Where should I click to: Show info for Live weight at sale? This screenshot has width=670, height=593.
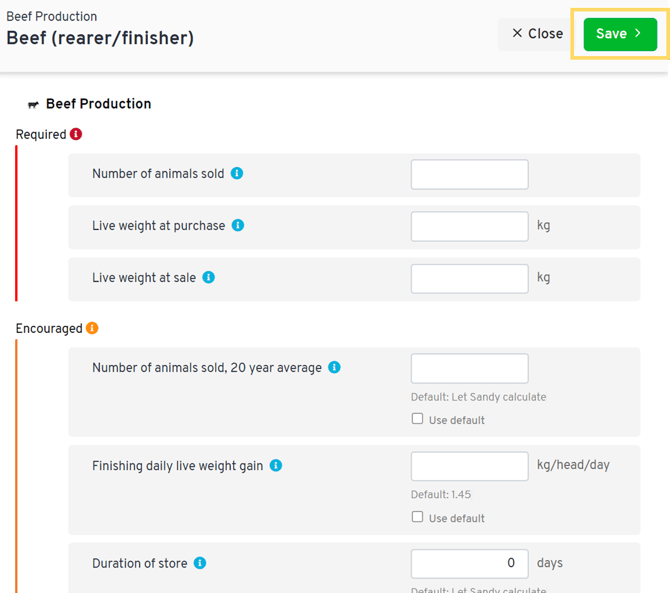point(209,277)
